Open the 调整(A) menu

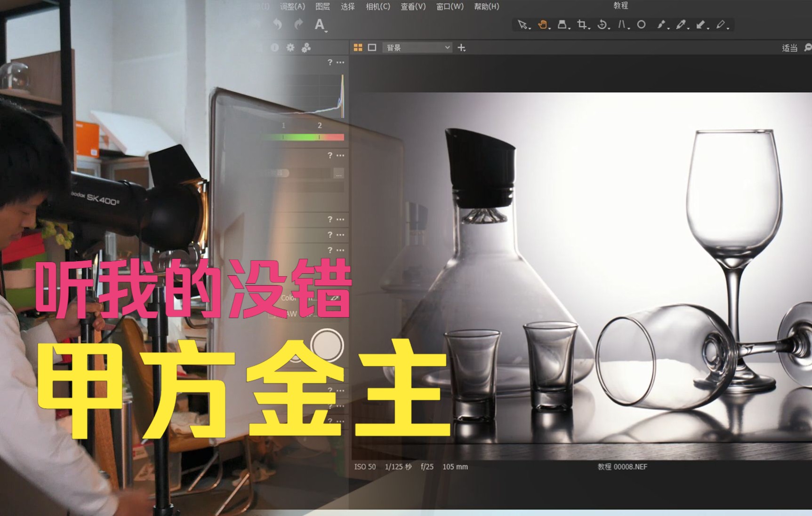(x=292, y=7)
